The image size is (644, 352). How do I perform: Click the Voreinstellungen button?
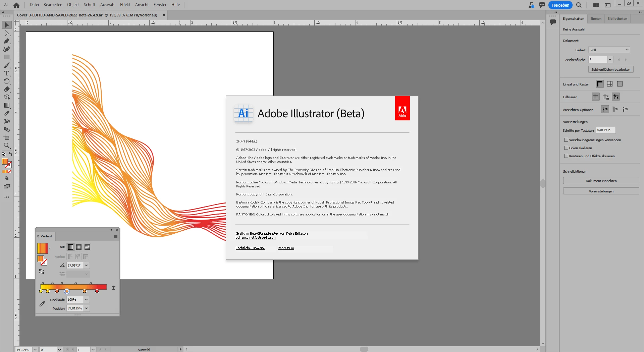click(601, 191)
